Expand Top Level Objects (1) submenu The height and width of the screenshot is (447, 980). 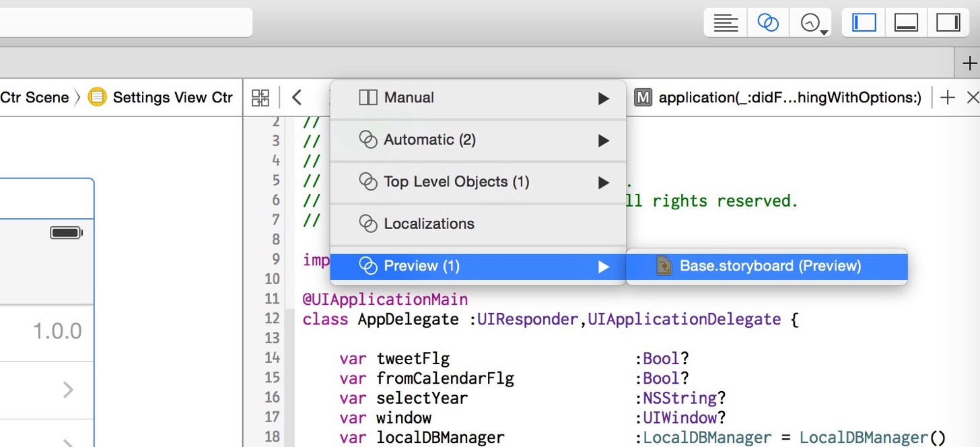478,182
